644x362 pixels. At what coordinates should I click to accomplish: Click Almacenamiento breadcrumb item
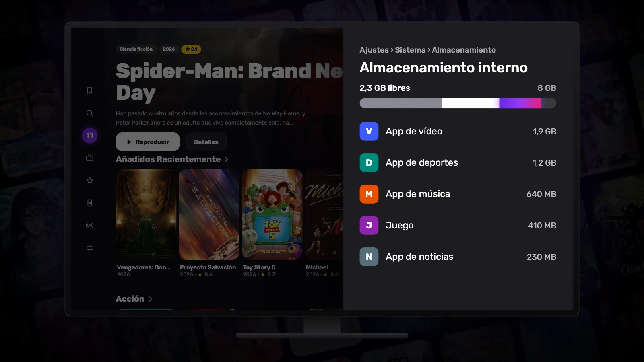coord(464,50)
